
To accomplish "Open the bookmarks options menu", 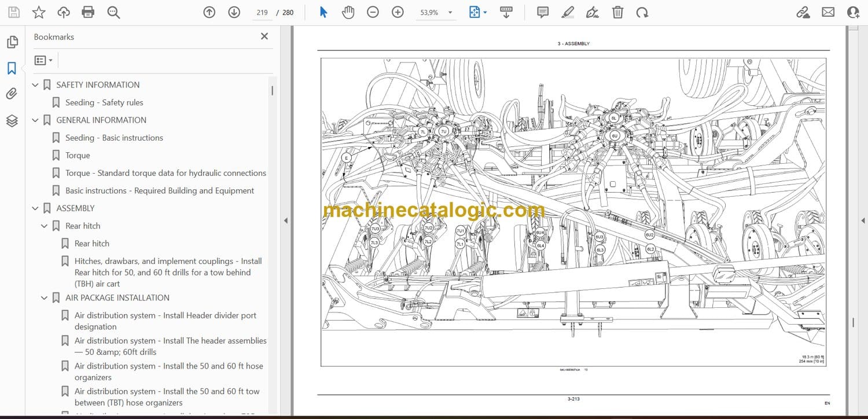I will (43, 60).
